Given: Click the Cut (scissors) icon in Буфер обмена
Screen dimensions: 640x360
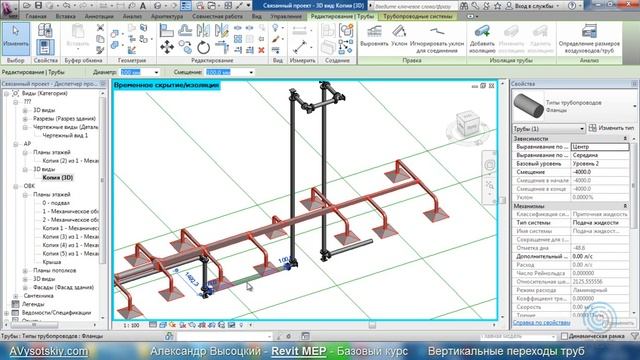Looking at the screenshot, I should (100, 28).
